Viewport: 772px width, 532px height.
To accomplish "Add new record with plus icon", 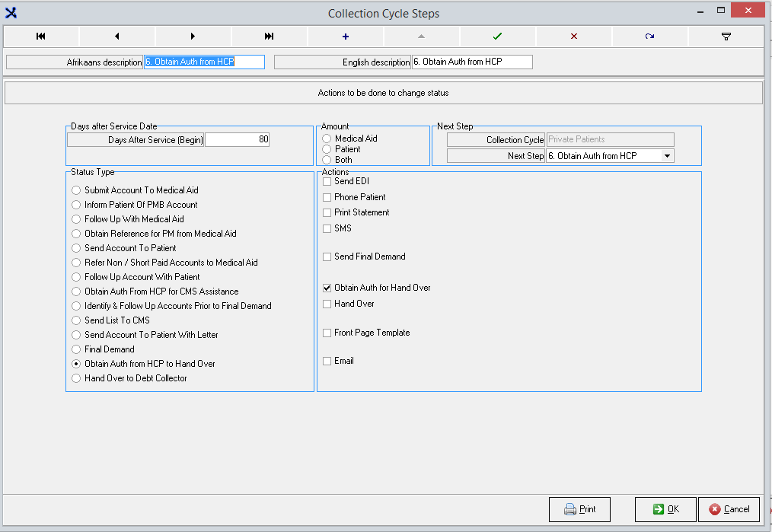I will point(346,36).
